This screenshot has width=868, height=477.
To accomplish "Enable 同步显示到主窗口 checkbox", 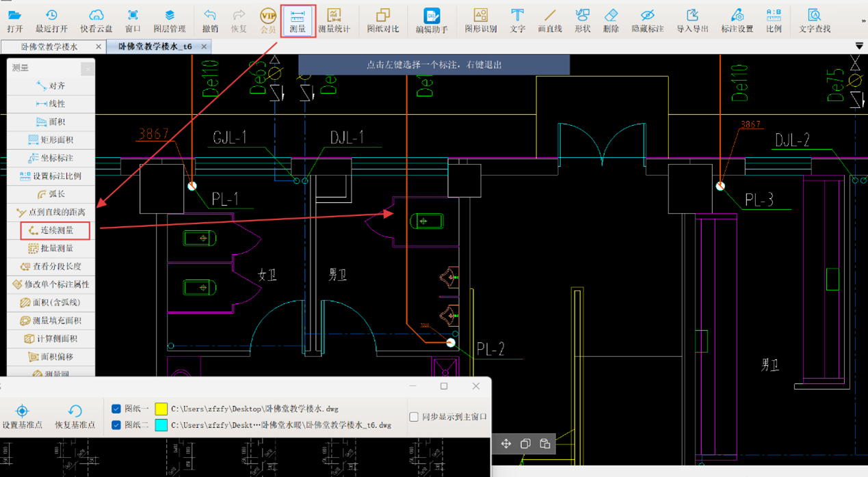I will tap(414, 417).
